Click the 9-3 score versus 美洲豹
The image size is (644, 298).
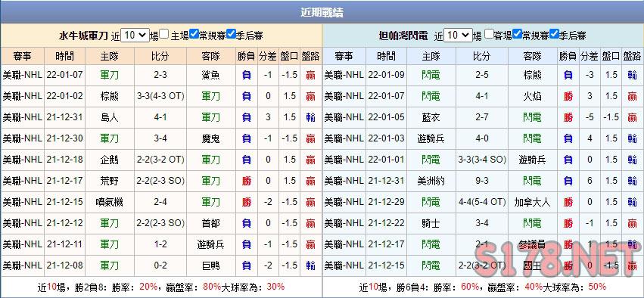482,181
